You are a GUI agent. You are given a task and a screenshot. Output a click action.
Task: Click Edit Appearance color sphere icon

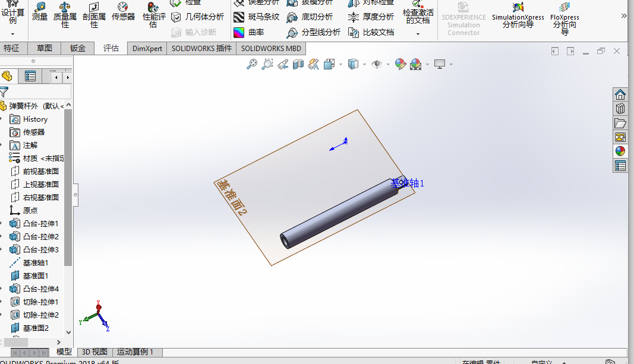(400, 64)
